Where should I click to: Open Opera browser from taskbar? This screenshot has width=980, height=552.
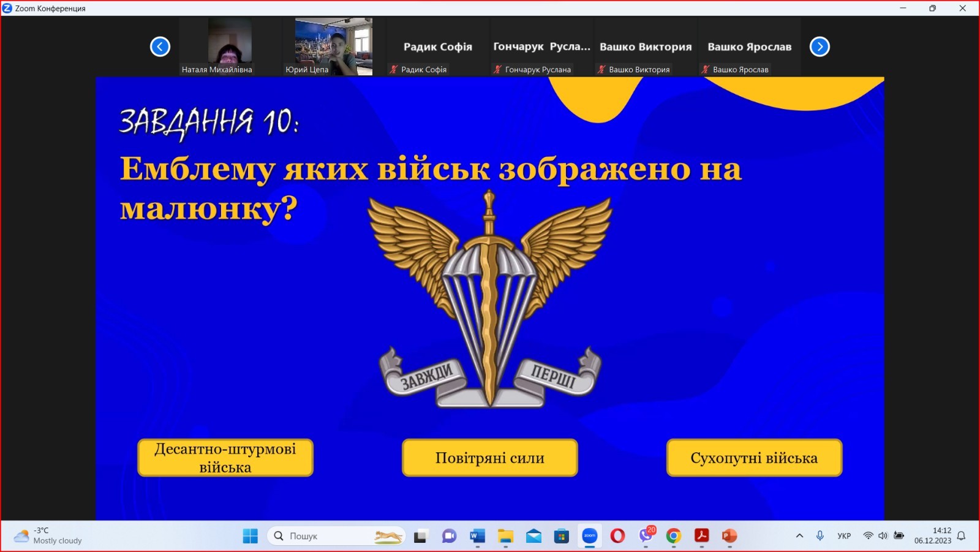pyautogui.click(x=617, y=536)
